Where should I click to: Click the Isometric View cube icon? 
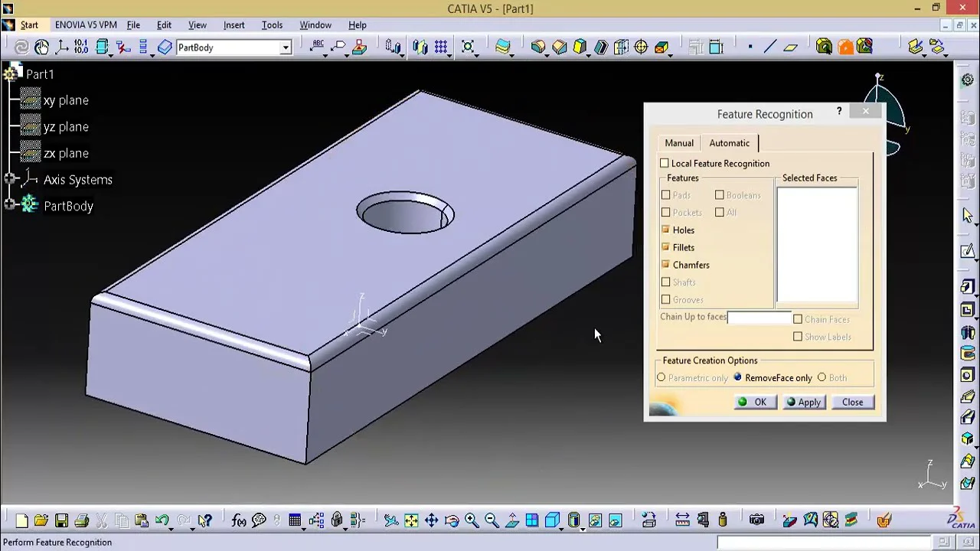pyautogui.click(x=551, y=521)
